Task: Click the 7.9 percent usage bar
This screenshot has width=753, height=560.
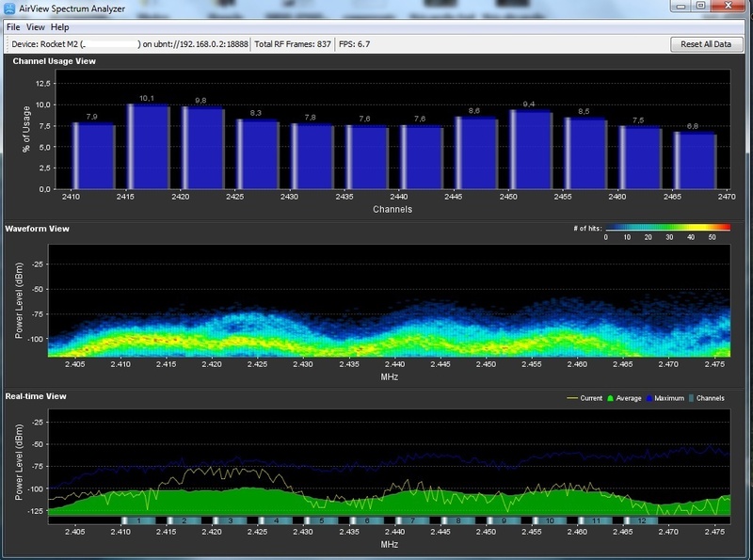Action: point(93,156)
